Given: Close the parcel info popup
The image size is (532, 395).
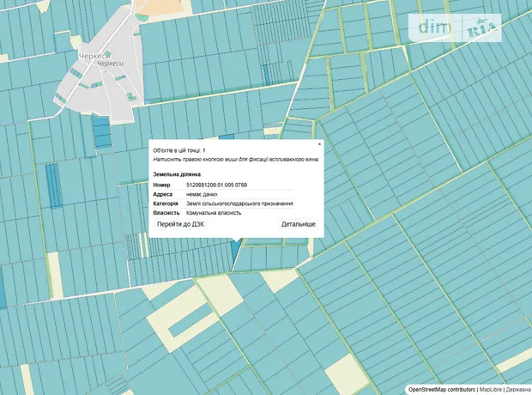Looking at the screenshot, I should (x=319, y=143).
